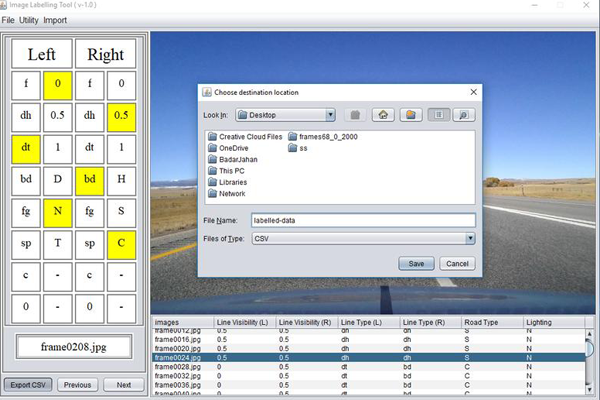Click the Right column header

(106, 54)
